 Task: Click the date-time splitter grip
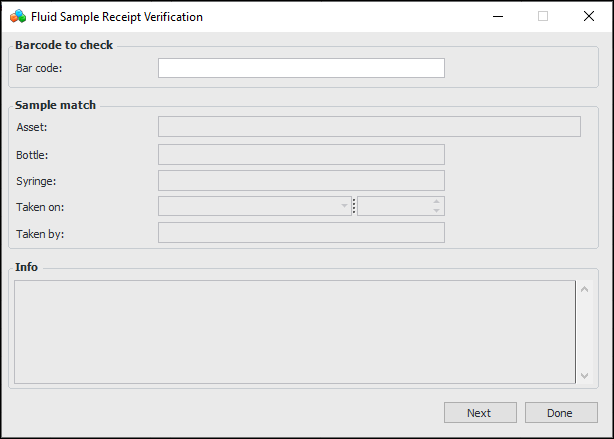pos(354,206)
